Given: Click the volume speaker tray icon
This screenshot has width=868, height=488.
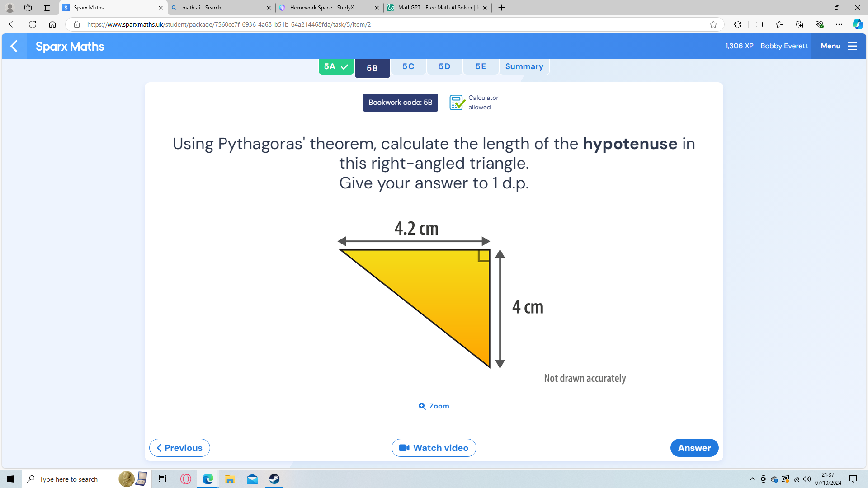Looking at the screenshot, I should [x=807, y=479].
